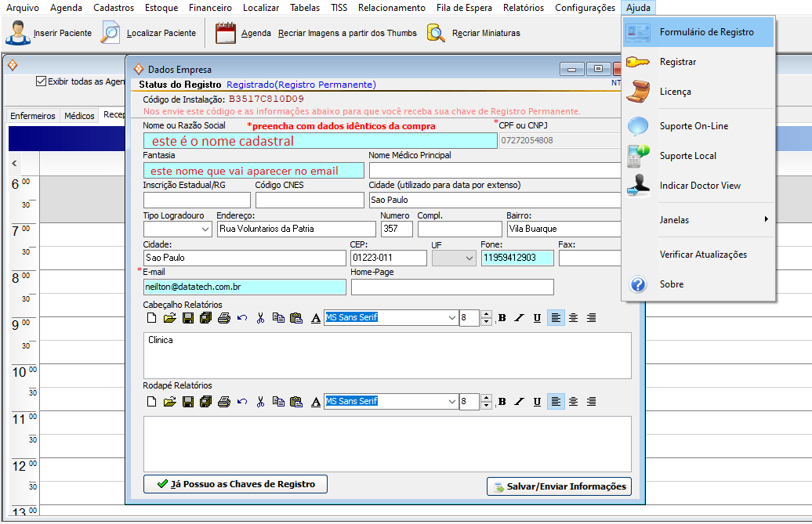Select Licença in the Ajuda menu
Image resolution: width=812 pixels, height=524 pixels.
point(675,92)
